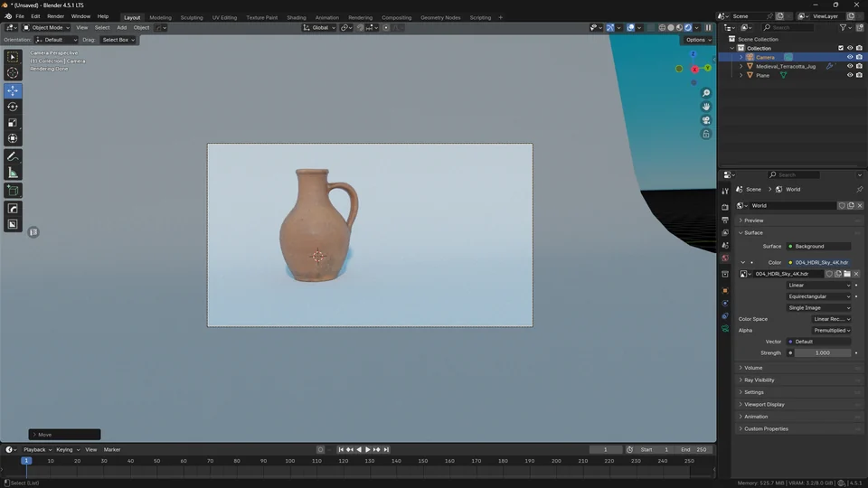Open Color Space Linear Rec dropdown
The image size is (868, 488).
point(832,319)
